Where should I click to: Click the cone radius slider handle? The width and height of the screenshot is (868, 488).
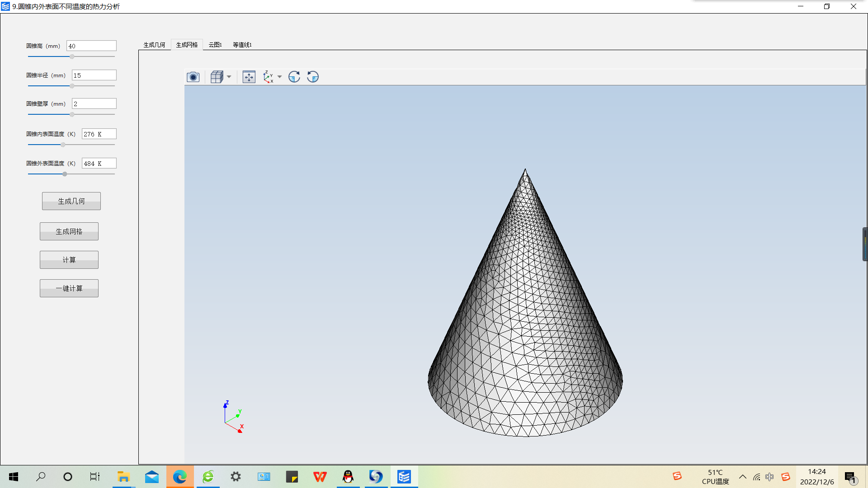click(x=72, y=86)
